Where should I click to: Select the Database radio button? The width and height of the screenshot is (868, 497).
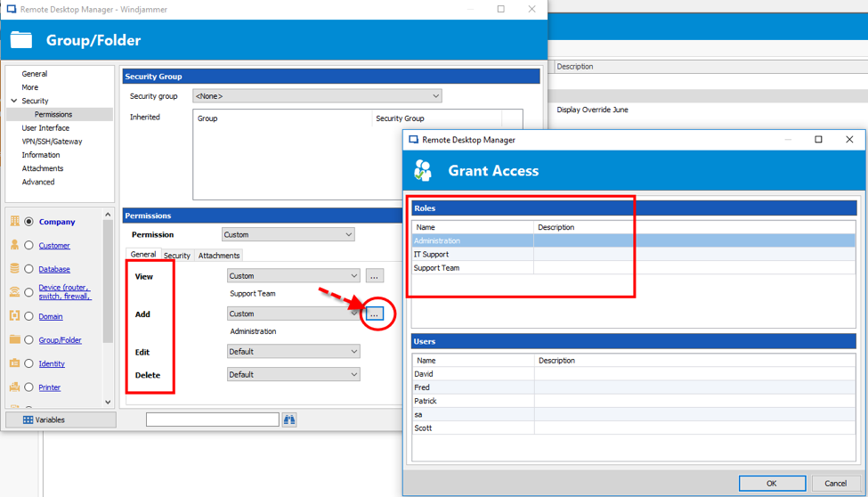pyautogui.click(x=28, y=269)
